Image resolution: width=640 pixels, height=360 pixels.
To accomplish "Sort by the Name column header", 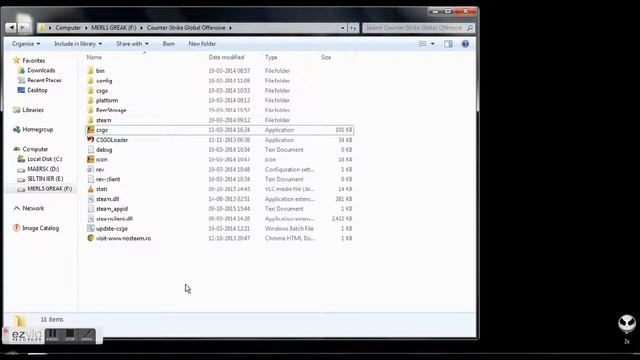I will pos(94,57).
